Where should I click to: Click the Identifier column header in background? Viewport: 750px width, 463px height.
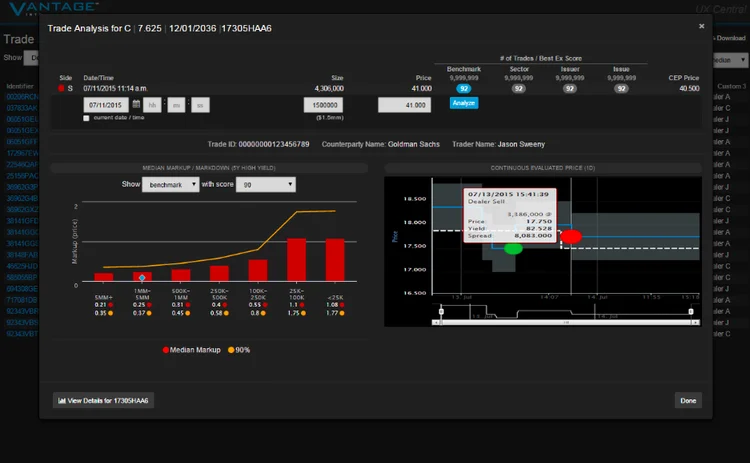(20, 86)
